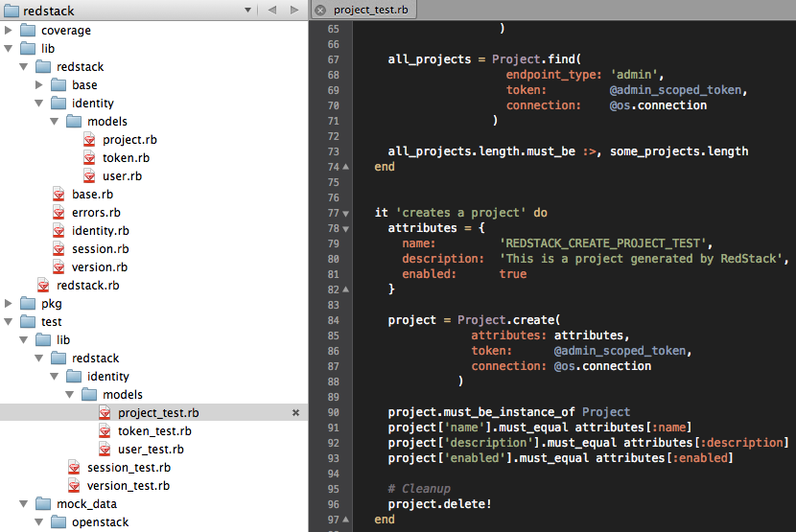Open version.rb ruby file icon
This screenshot has height=532, width=796.
(59, 267)
